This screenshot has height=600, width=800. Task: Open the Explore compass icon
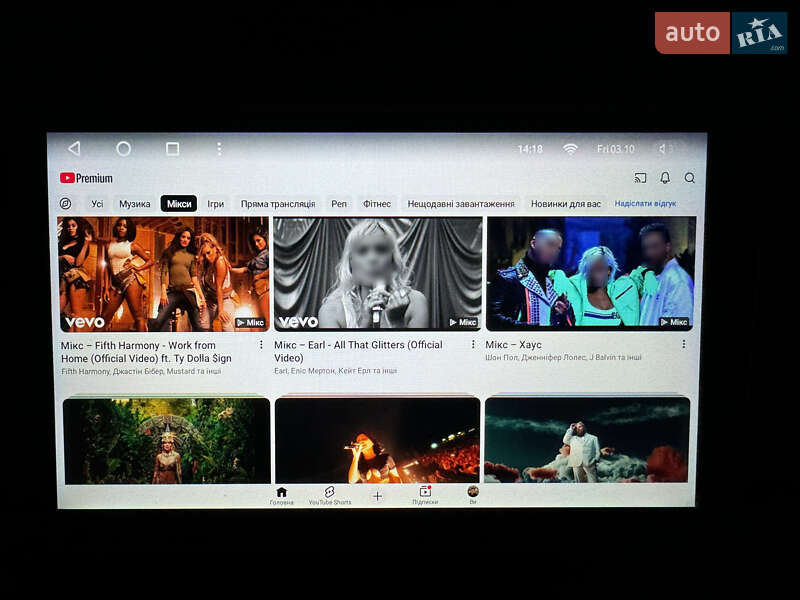pos(66,204)
